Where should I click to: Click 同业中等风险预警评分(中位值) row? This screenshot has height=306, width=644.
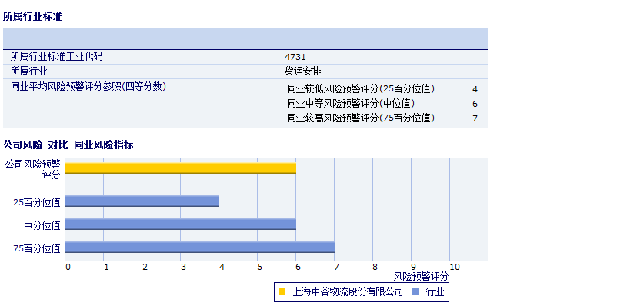382,104
